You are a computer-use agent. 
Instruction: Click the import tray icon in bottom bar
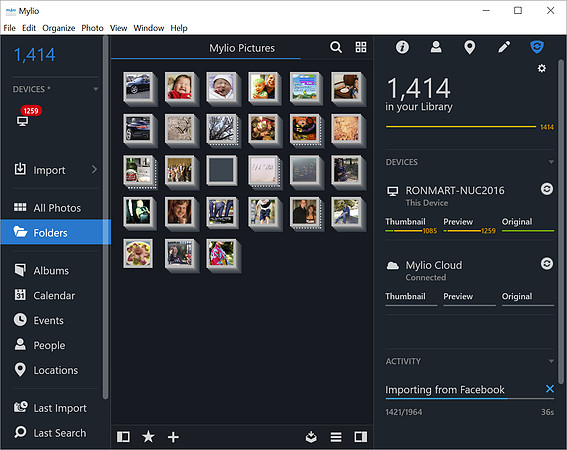click(311, 437)
